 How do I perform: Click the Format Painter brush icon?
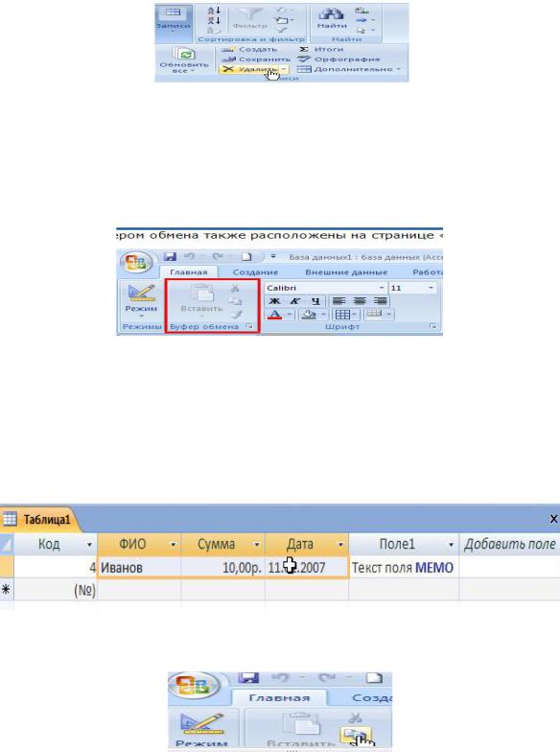236,315
